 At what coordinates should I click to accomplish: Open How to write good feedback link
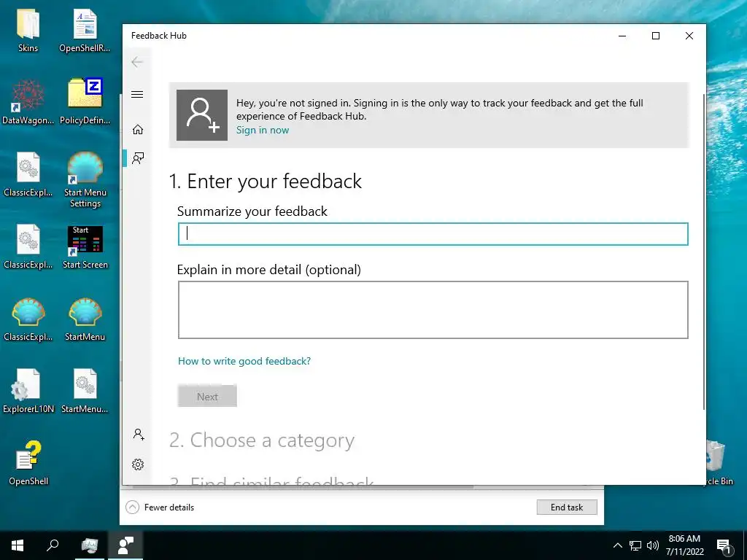coord(244,361)
